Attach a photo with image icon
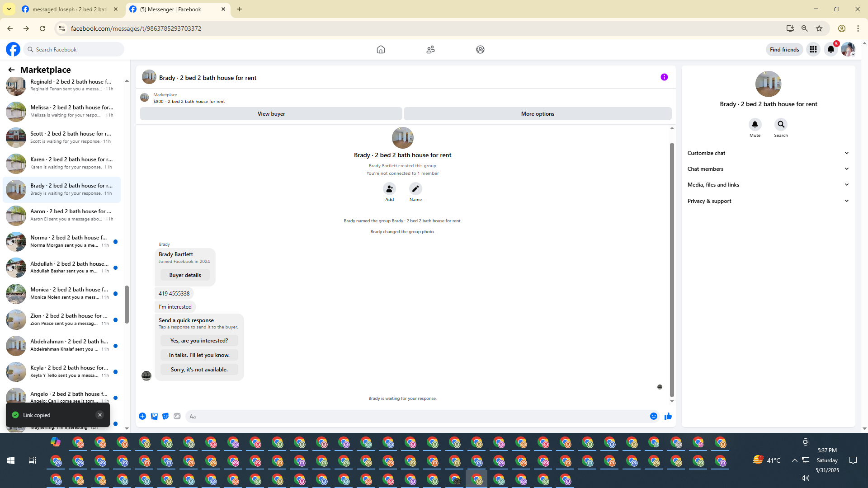 (154, 416)
